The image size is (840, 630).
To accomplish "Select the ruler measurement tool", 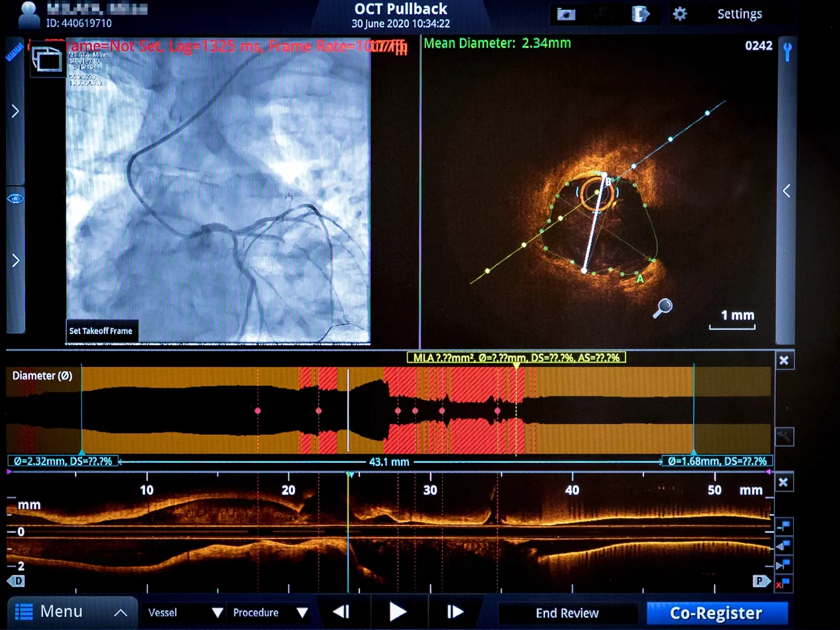I will (14, 52).
